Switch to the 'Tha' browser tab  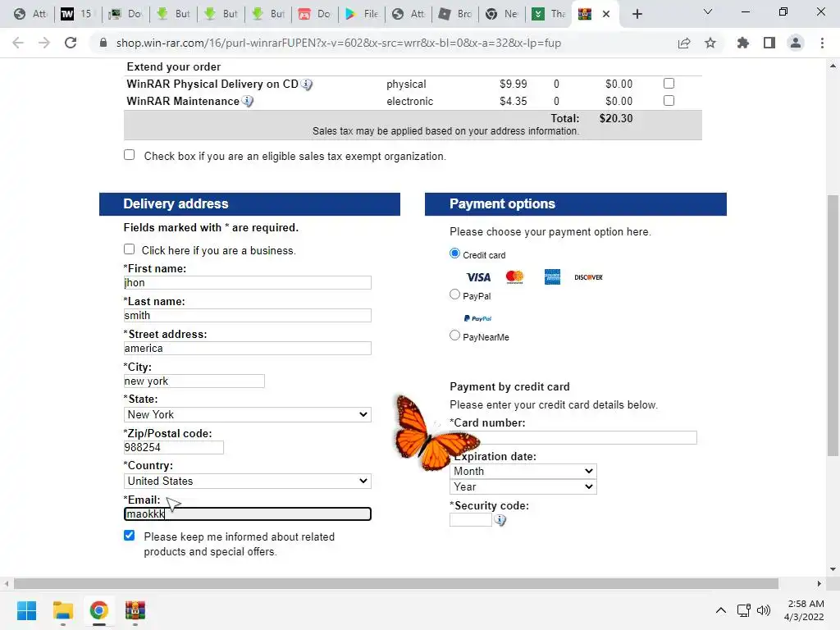(548, 14)
